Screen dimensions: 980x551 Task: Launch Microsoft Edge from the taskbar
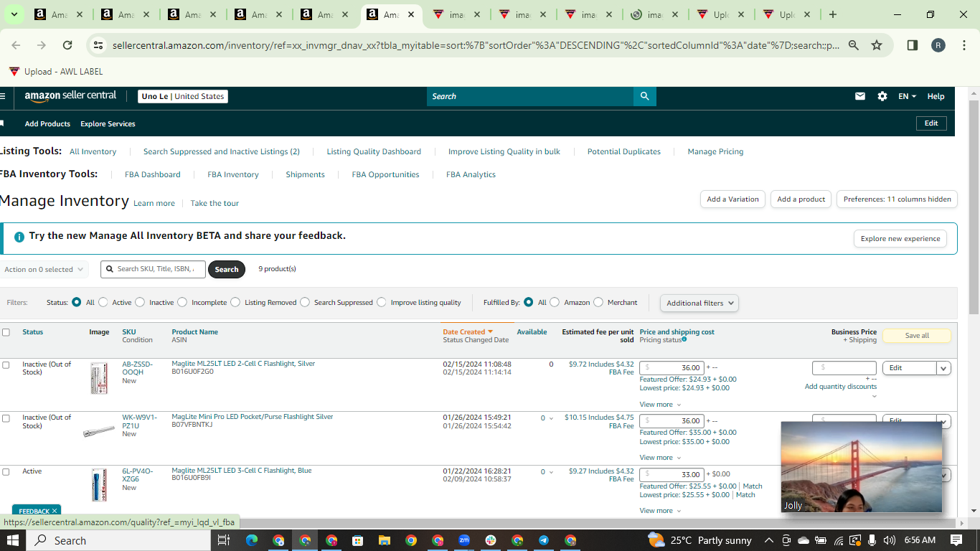pyautogui.click(x=252, y=540)
